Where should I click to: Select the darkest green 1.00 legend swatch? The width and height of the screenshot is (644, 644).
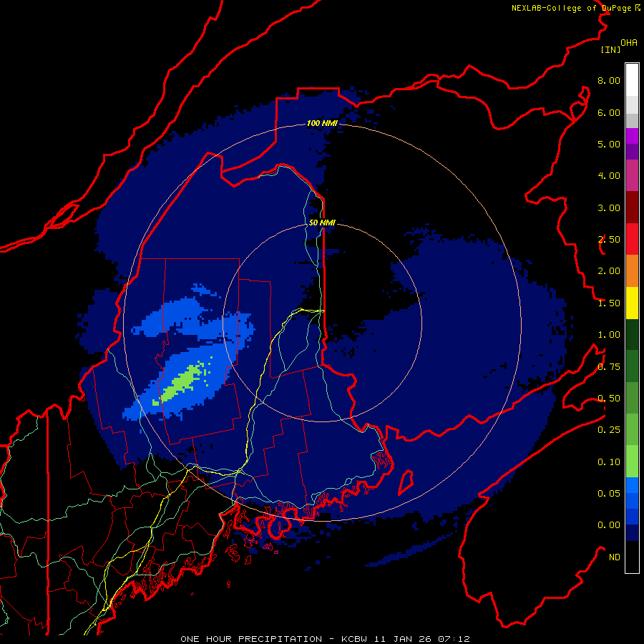pos(632,334)
